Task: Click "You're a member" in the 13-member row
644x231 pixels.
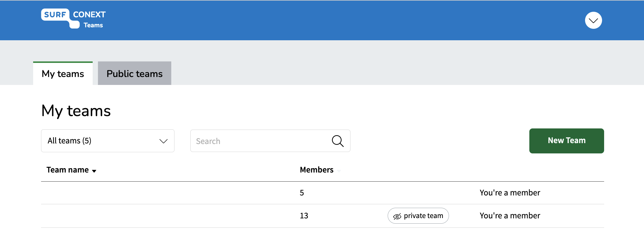Action: click(510, 216)
